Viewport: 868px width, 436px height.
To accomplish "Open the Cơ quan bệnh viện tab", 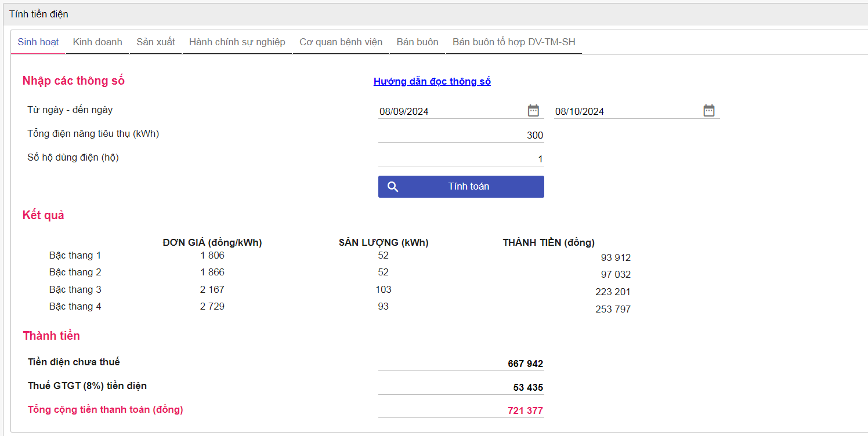I will click(341, 42).
